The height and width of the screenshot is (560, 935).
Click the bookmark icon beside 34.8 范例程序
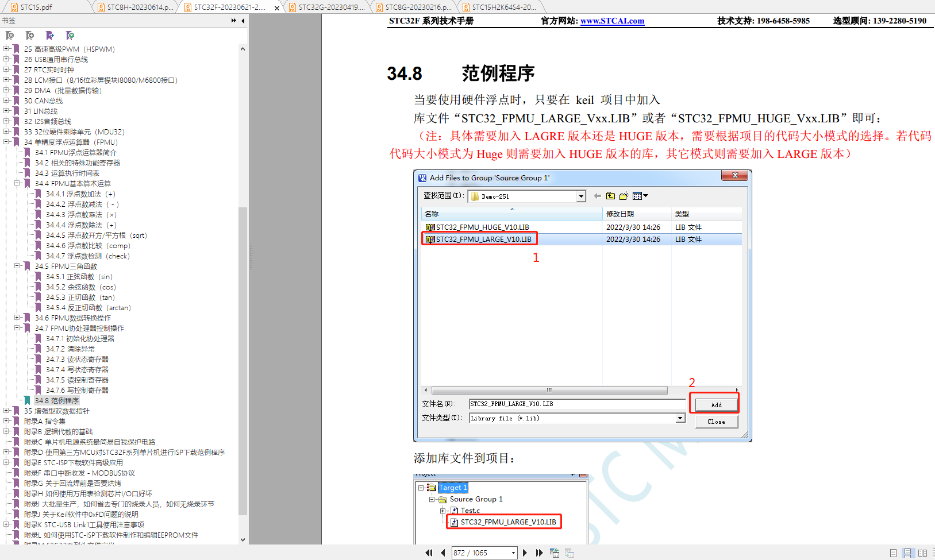[x=27, y=400]
